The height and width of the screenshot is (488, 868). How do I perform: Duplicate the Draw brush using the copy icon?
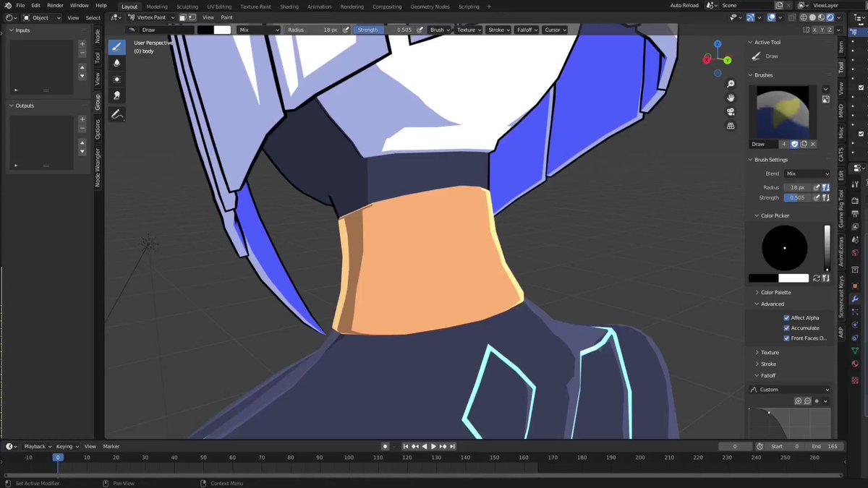804,144
